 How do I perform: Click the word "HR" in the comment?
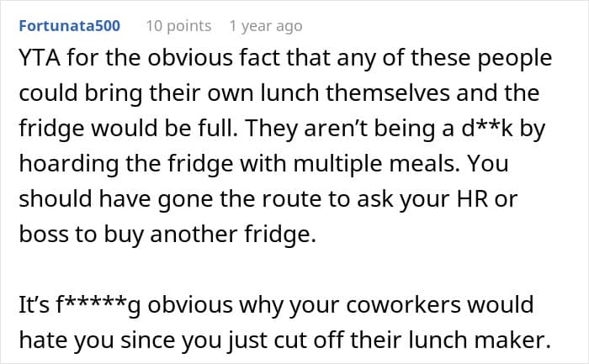(x=472, y=199)
